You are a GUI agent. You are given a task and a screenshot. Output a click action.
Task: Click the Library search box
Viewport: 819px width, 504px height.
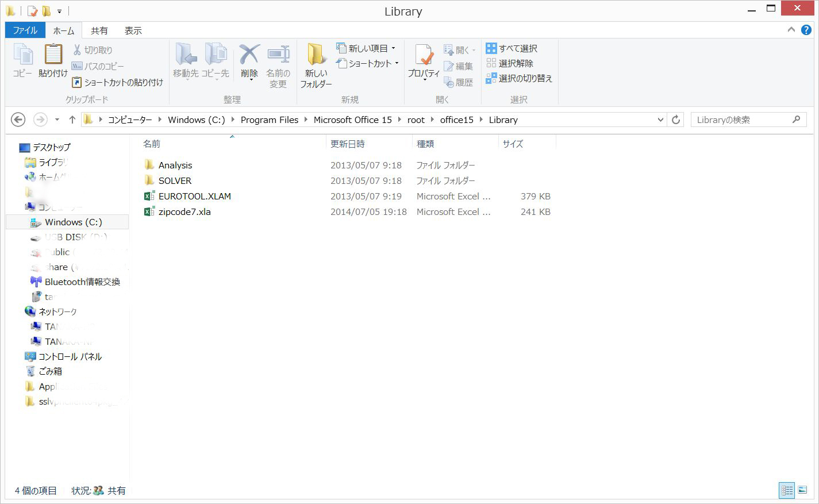[x=748, y=120]
